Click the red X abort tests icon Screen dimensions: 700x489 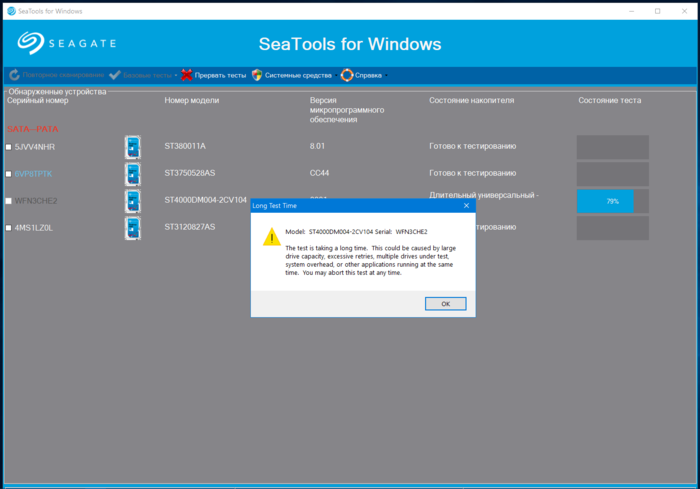click(187, 75)
